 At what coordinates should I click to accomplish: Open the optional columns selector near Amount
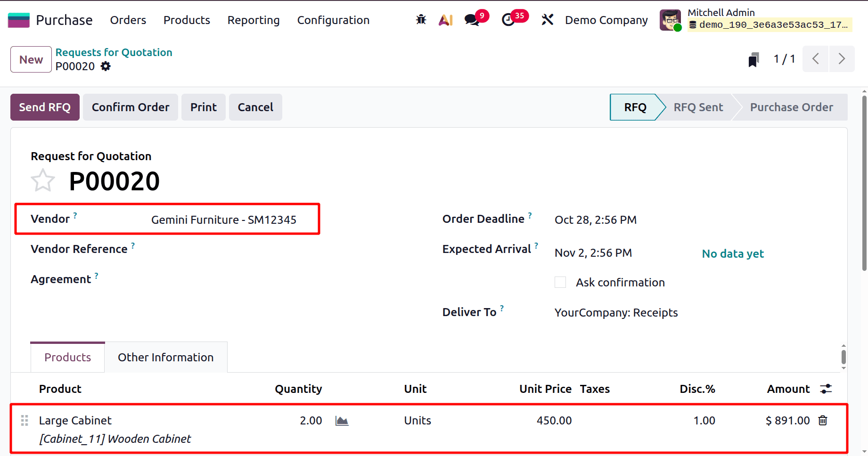826,389
